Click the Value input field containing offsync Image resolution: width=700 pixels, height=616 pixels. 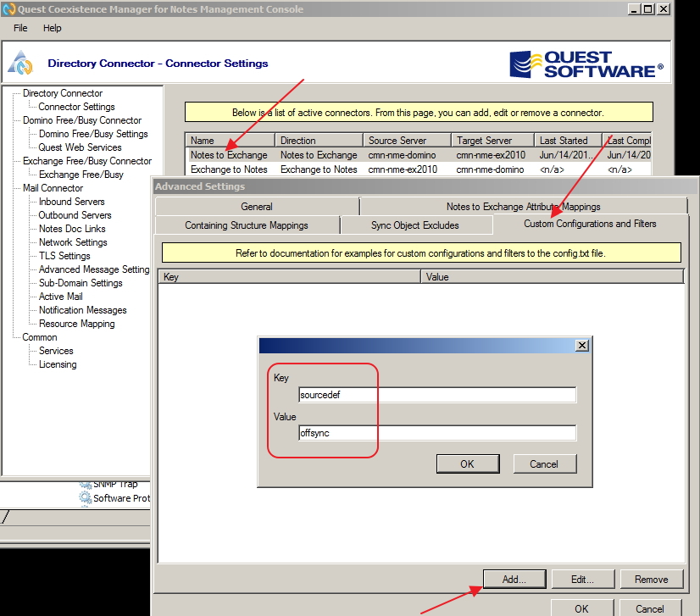437,433
